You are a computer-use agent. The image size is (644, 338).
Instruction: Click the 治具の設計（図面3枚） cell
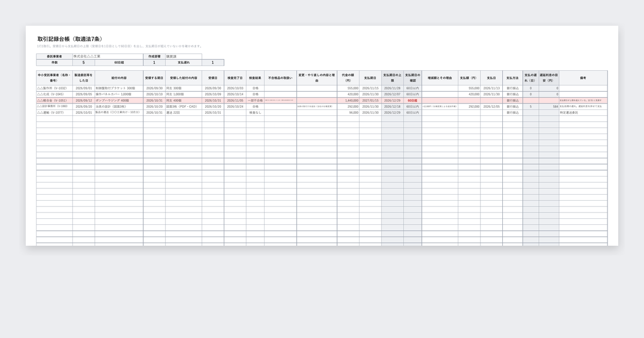coord(119,106)
